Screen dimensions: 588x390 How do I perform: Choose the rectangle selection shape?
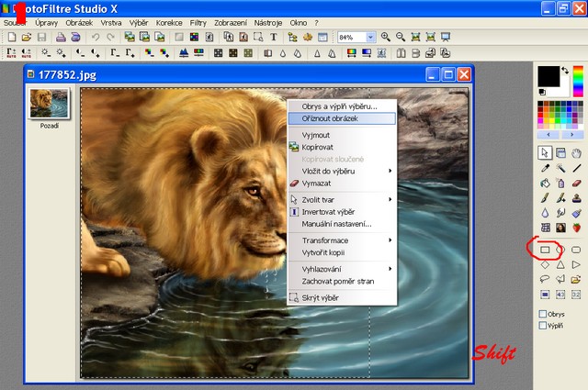(545, 250)
